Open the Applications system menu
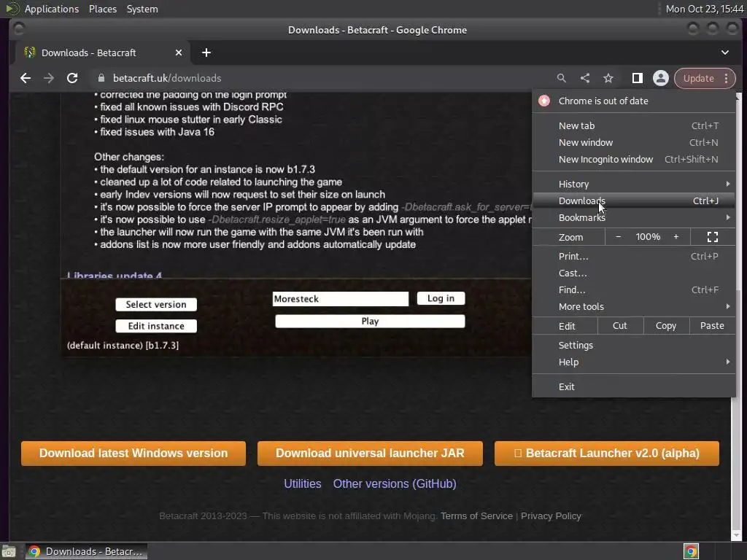Image resolution: width=747 pixels, height=560 pixels. [52, 9]
